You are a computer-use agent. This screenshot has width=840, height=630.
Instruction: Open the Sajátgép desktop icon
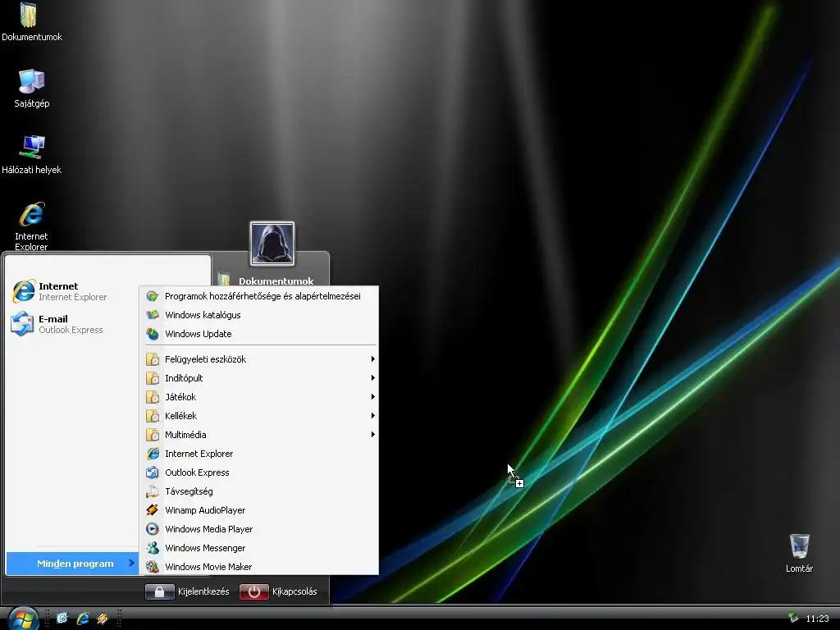coord(32,82)
